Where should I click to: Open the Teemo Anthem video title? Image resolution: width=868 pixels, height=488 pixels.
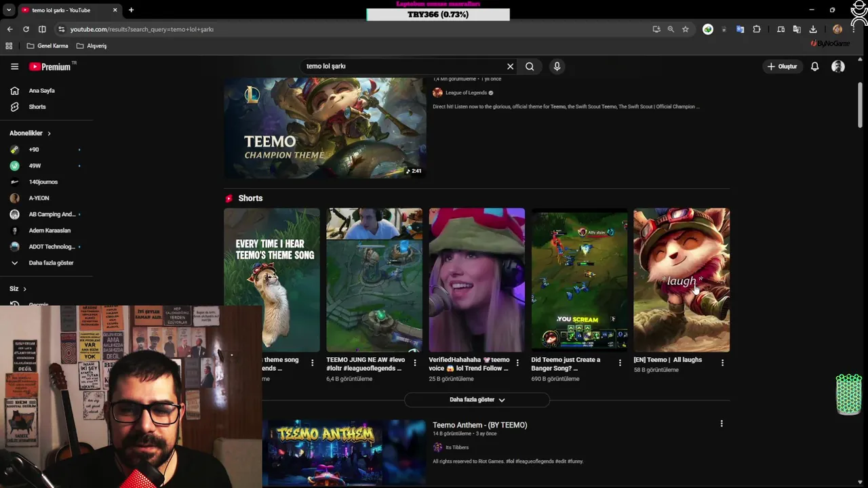tap(479, 425)
